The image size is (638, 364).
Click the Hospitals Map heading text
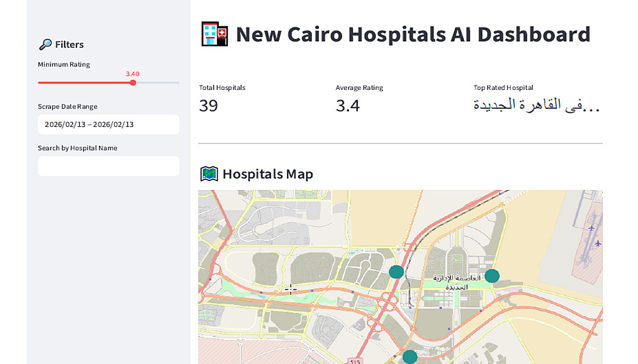click(x=267, y=174)
